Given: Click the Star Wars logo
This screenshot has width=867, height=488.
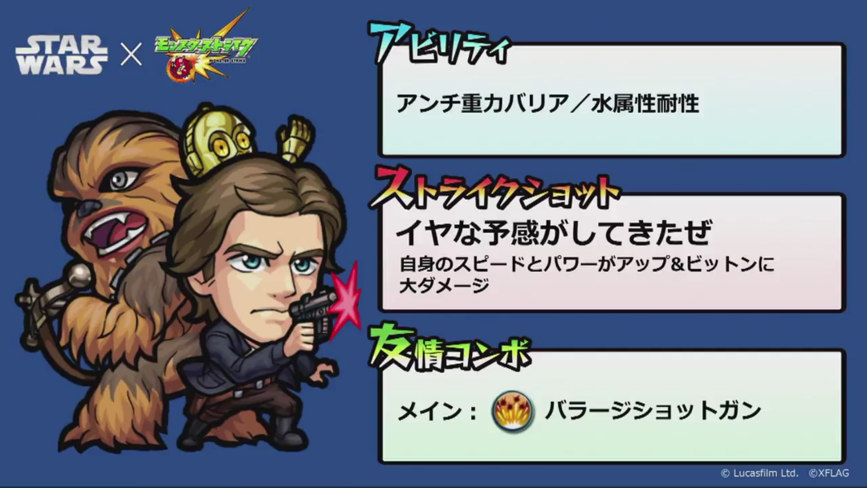Looking at the screenshot, I should (x=61, y=55).
